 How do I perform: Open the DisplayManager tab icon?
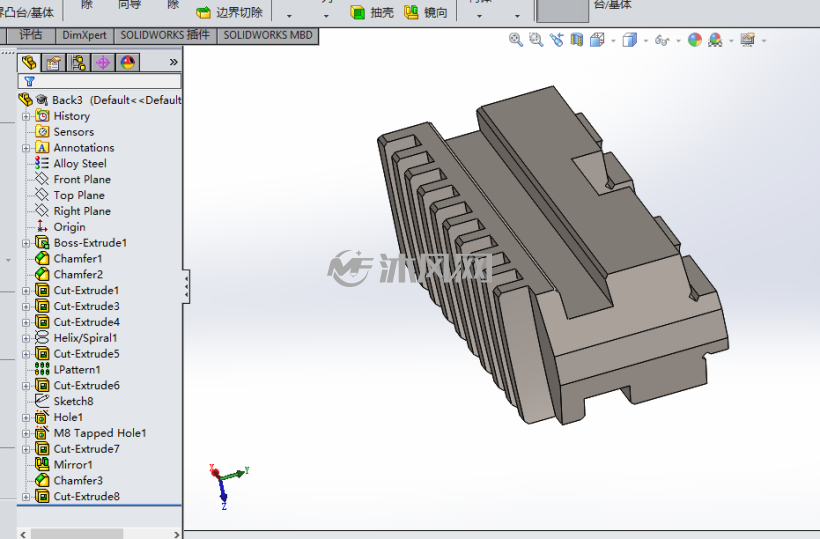tap(128, 63)
